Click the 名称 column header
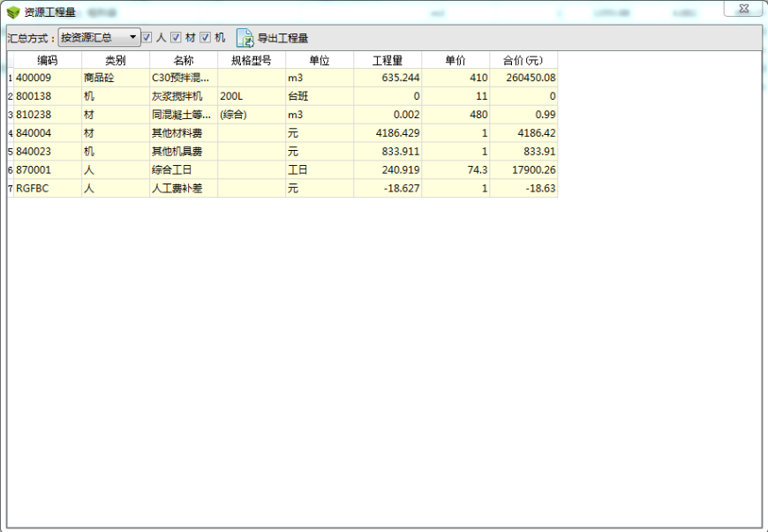The height and width of the screenshot is (532, 768). [x=184, y=60]
